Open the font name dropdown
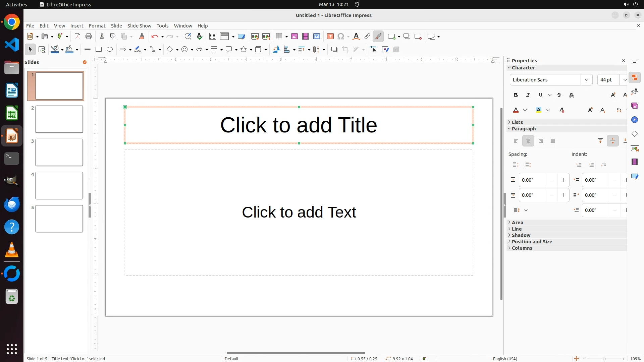Image resolution: width=644 pixels, height=362 pixels. pos(587,80)
